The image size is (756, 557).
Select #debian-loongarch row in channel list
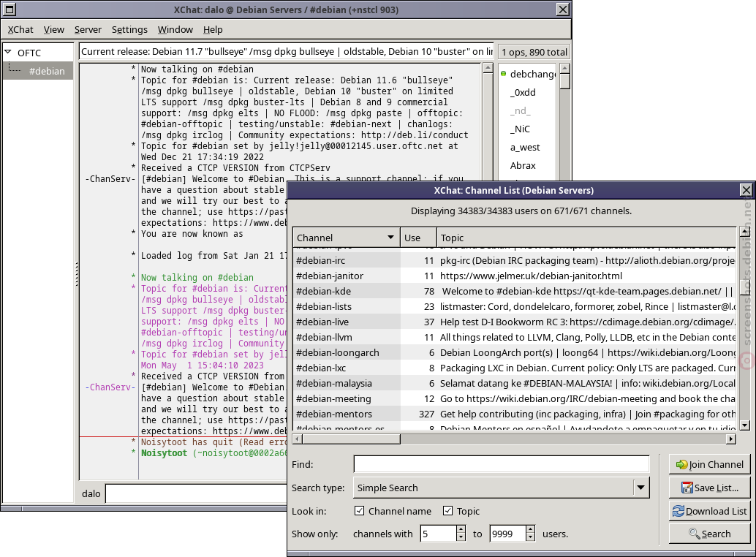click(515, 353)
